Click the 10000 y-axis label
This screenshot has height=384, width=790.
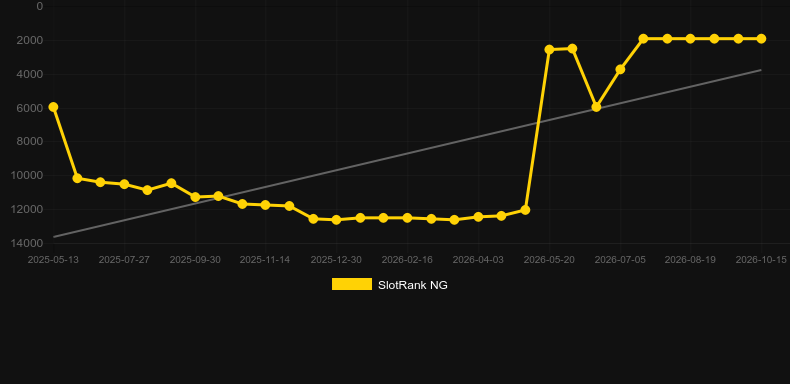point(26,175)
